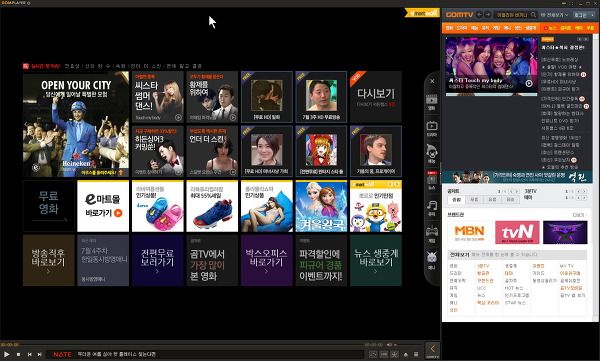This screenshot has height=361, width=600.
Task: Go forward in GOMTV browser panel
Action: point(488,15)
